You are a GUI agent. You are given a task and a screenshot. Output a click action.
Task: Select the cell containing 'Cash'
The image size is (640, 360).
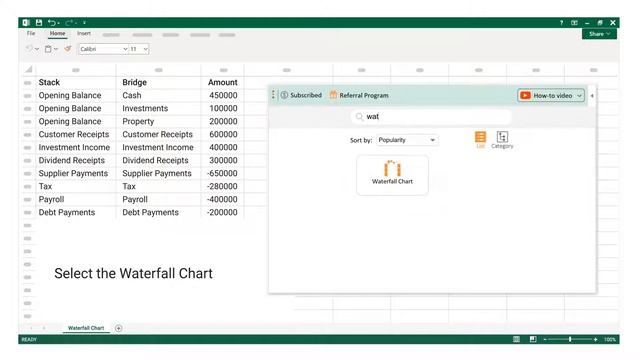[158, 96]
